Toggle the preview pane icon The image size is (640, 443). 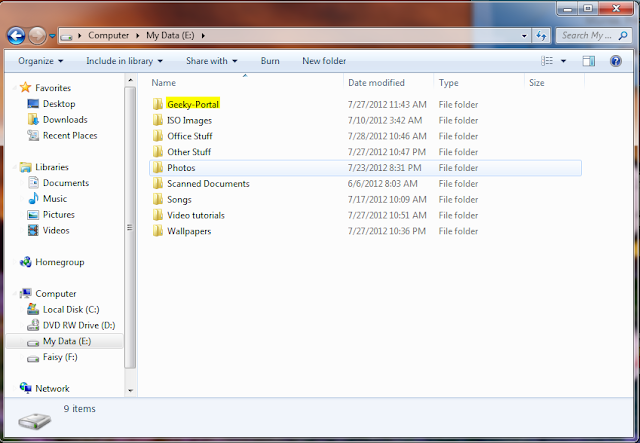(588, 61)
